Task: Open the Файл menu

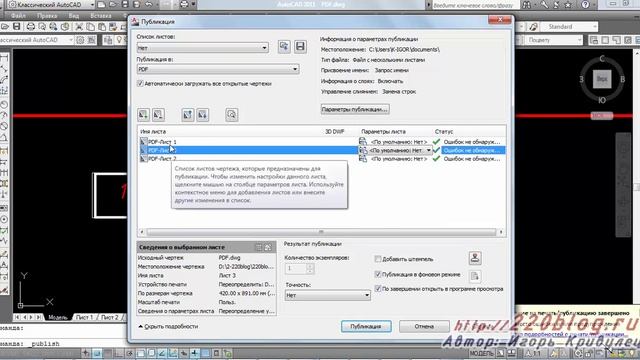Action: pyautogui.click(x=18, y=16)
